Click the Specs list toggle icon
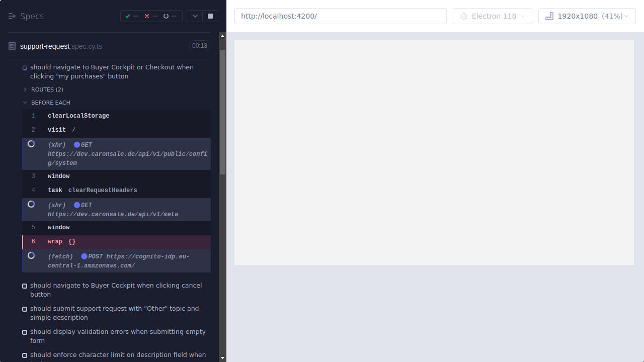 click(12, 16)
